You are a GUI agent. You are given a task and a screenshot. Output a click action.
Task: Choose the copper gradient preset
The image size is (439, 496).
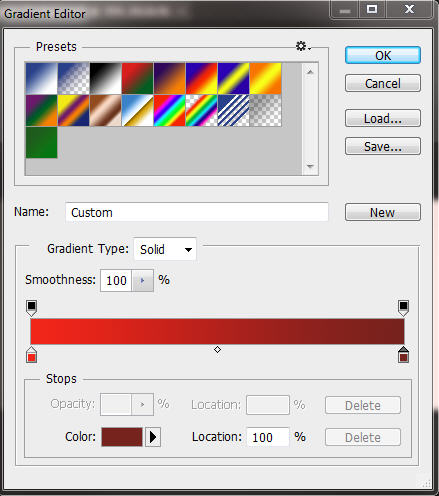click(106, 110)
